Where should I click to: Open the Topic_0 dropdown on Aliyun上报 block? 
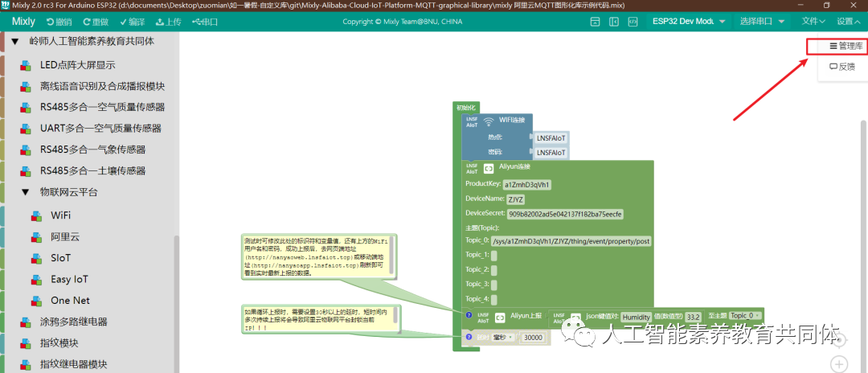tap(744, 315)
